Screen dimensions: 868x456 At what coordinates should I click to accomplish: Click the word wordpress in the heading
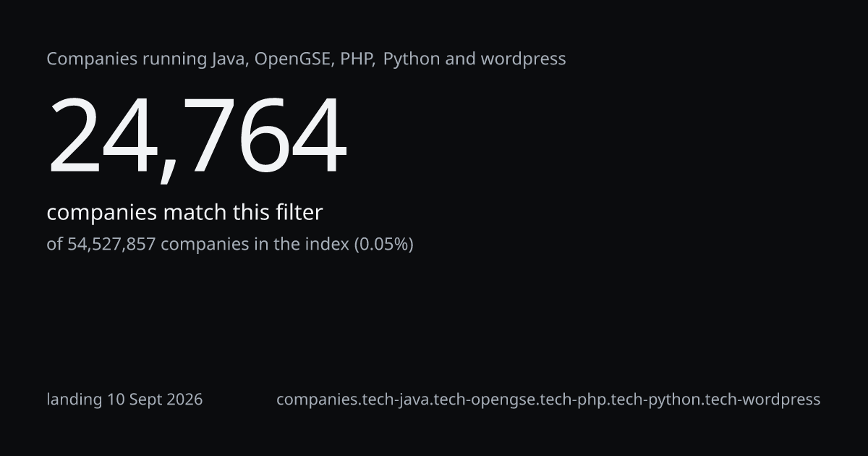coord(522,59)
